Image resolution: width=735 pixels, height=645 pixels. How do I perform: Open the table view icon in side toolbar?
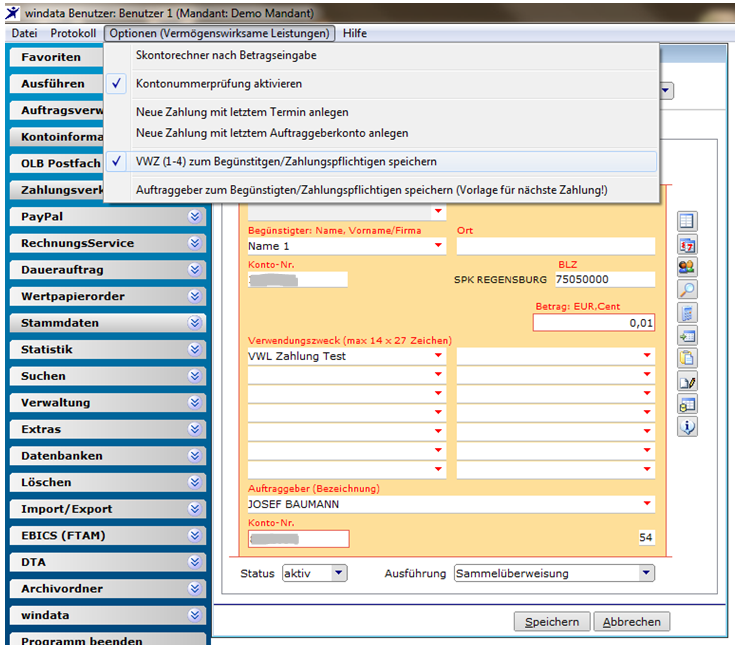pyautogui.click(x=687, y=221)
